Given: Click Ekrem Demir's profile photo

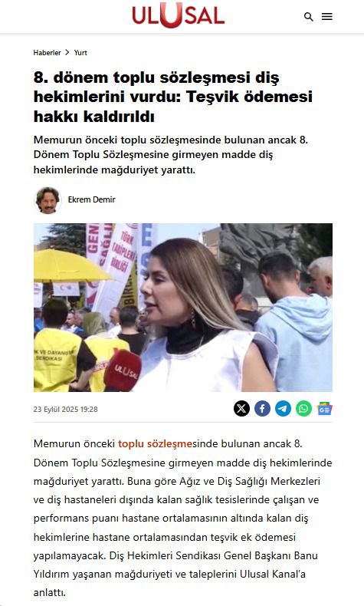Looking at the screenshot, I should tap(48, 200).
